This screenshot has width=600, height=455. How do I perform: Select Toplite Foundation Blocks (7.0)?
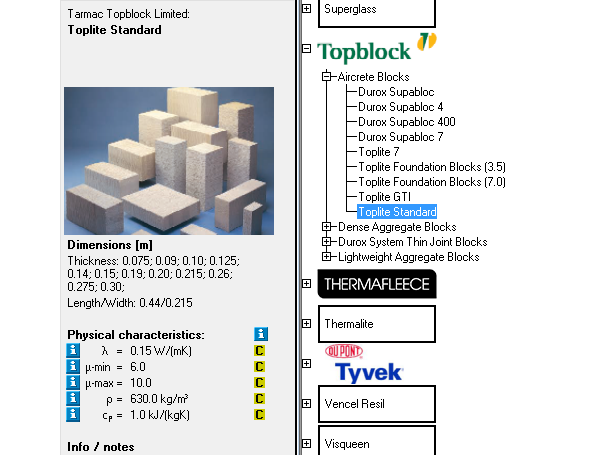point(432,182)
